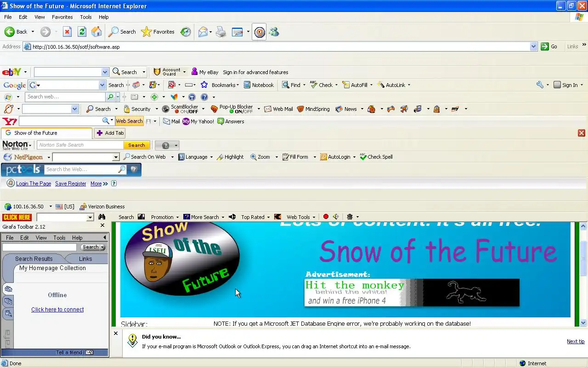Close the Girafa Toolbar 2.12 panel
This screenshot has width=588, height=368.
point(102,225)
